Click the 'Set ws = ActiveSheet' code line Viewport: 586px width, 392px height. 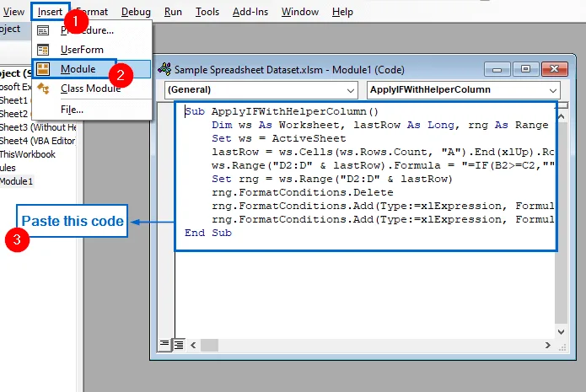pos(279,138)
